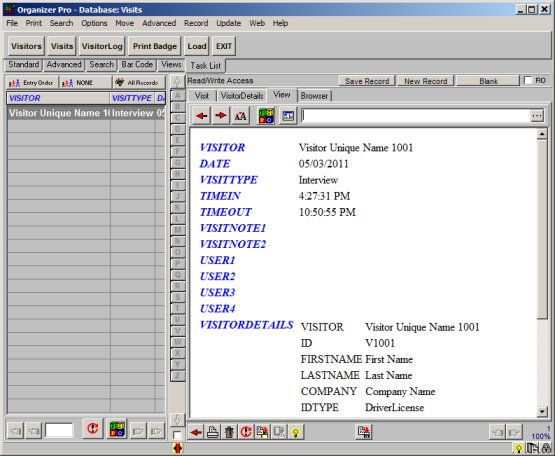The width and height of the screenshot is (555, 456).
Task: Click the lightbulb icon in the status bar
Action: (x=519, y=449)
